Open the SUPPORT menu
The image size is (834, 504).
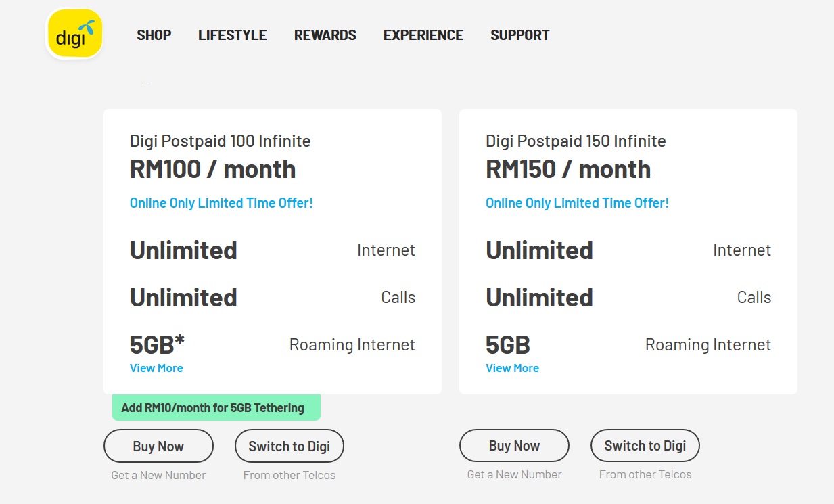coord(519,35)
